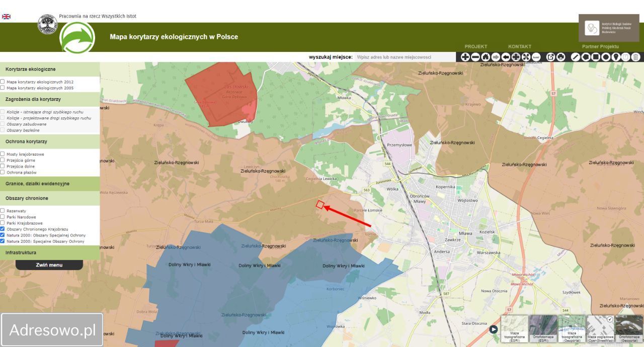
Task: Click the Pracownia tree emblem logo
Action: 47,24
